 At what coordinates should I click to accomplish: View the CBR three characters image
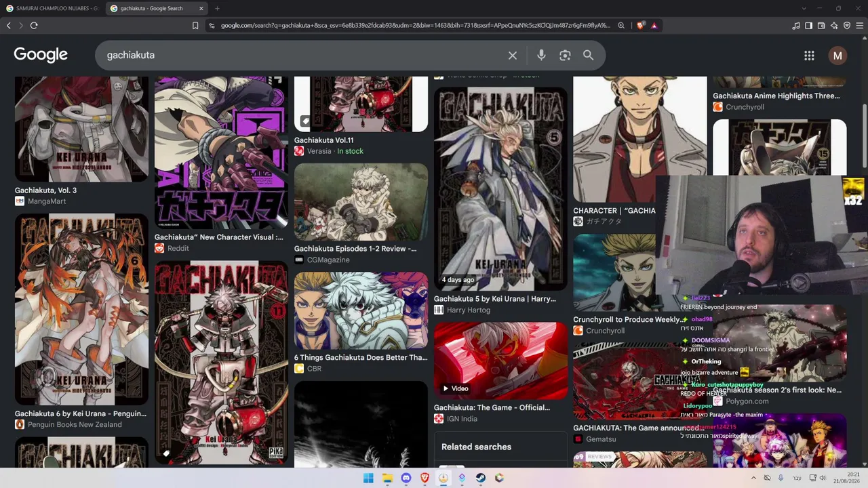pos(361,310)
